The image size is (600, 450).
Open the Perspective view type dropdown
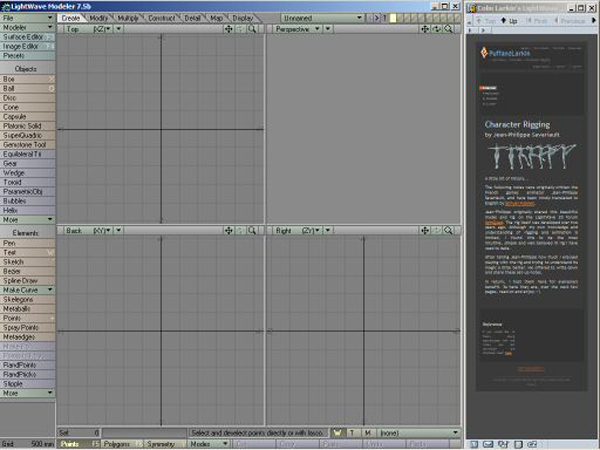[297, 29]
